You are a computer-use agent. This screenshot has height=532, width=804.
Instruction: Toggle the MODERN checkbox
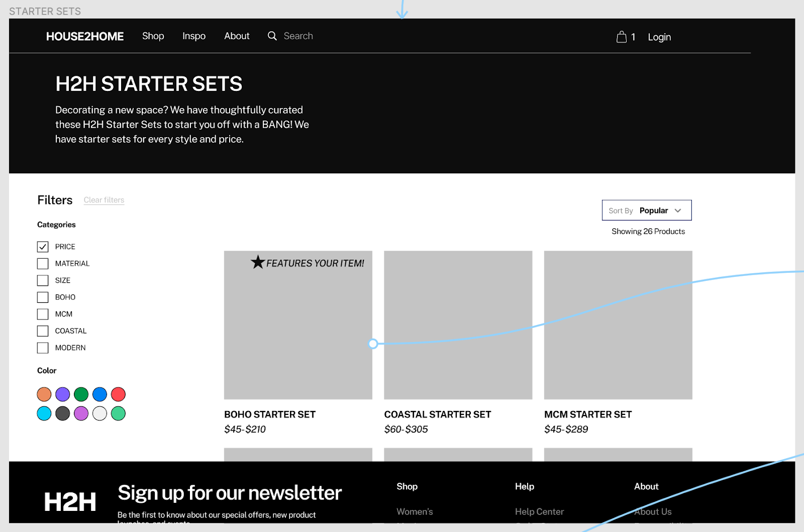click(x=43, y=348)
